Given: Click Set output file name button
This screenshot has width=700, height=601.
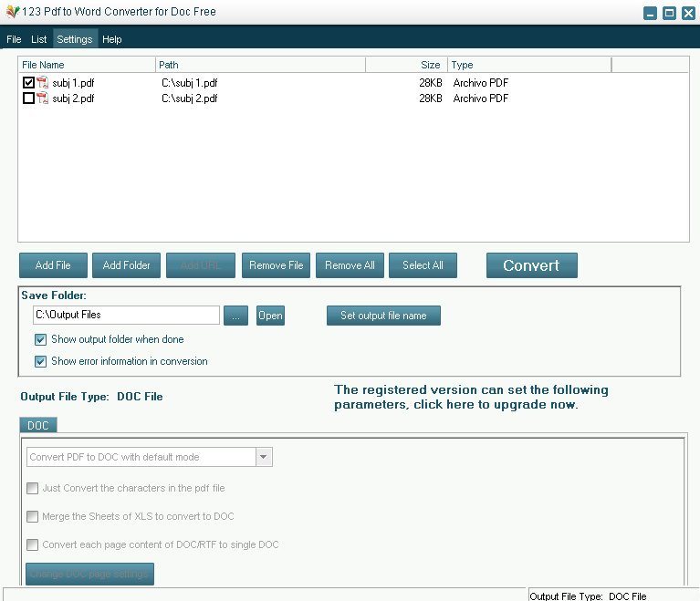Looking at the screenshot, I should point(383,316).
